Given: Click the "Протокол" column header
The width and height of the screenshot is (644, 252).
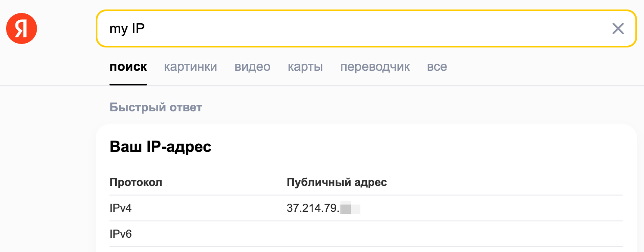Looking at the screenshot, I should tap(136, 182).
